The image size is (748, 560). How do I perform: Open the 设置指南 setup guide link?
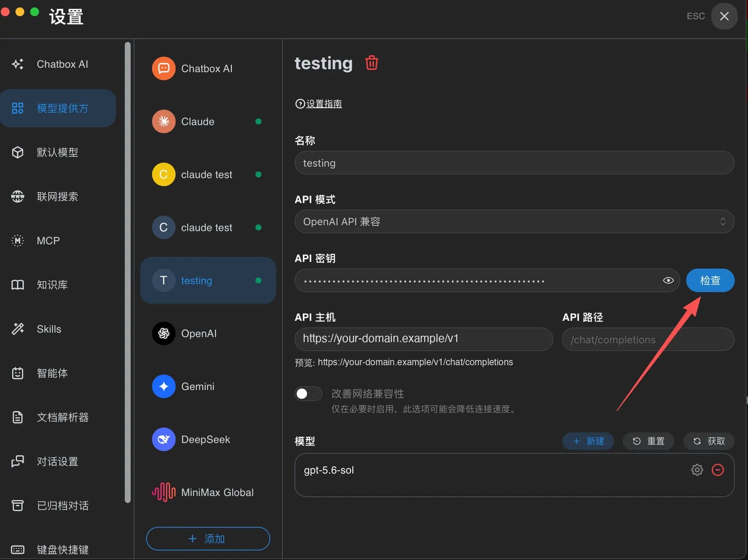[319, 104]
